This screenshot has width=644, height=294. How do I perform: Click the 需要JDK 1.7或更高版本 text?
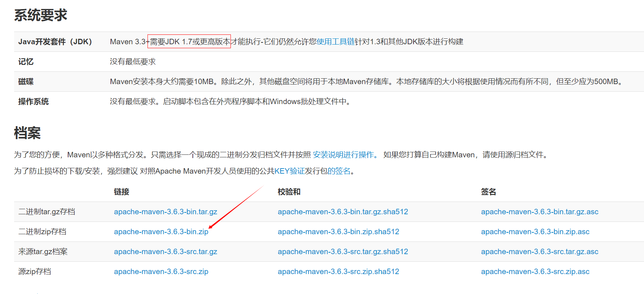[x=190, y=42]
